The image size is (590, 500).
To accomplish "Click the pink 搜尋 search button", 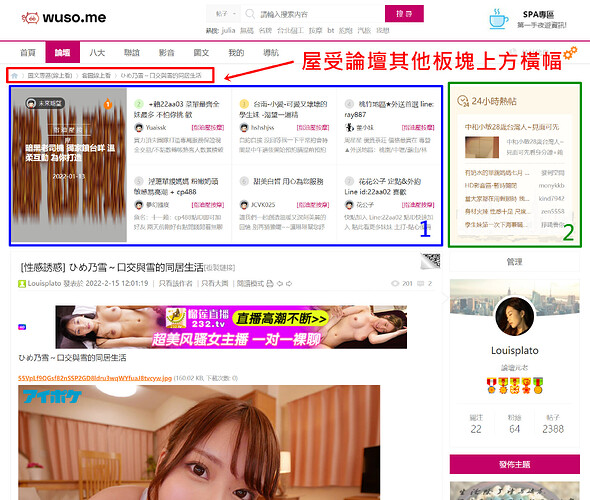I will pyautogui.click(x=404, y=14).
